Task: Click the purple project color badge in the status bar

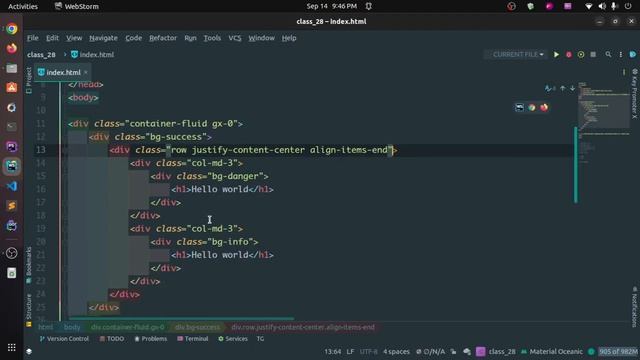Action: pos(481,351)
